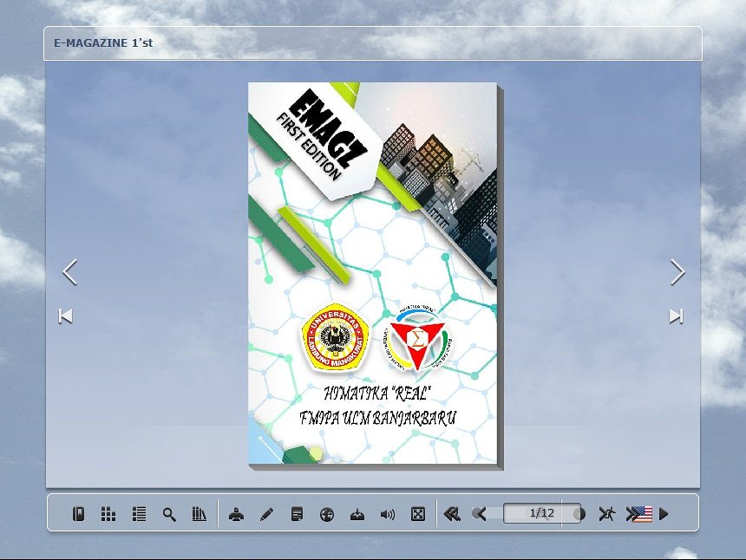This screenshot has height=560, width=746.
Task: Go to previous page arrow in toolbar
Action: pyautogui.click(x=480, y=514)
